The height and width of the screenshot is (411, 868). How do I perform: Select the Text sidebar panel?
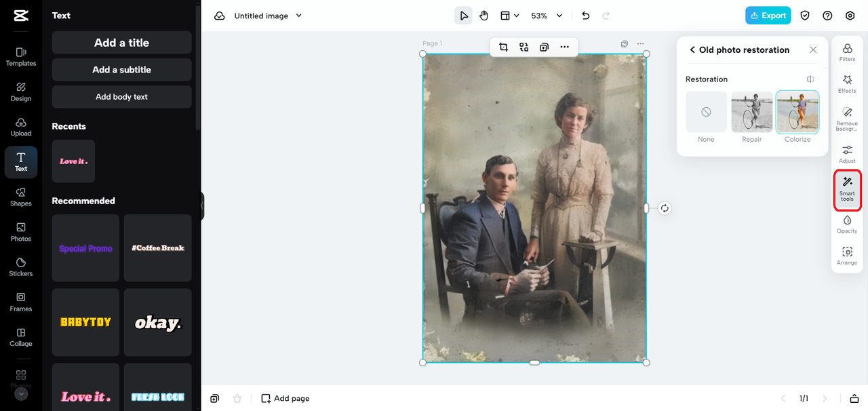pos(21,162)
